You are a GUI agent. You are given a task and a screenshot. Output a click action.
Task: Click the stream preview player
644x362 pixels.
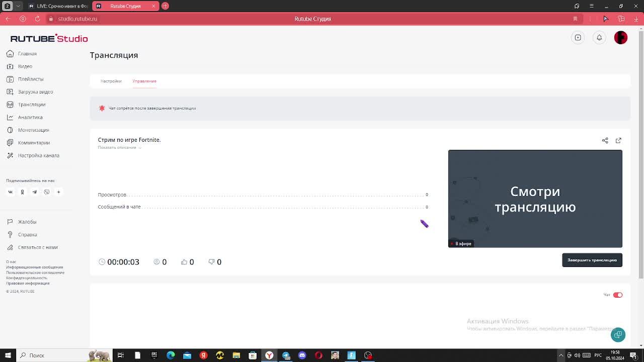tap(535, 199)
